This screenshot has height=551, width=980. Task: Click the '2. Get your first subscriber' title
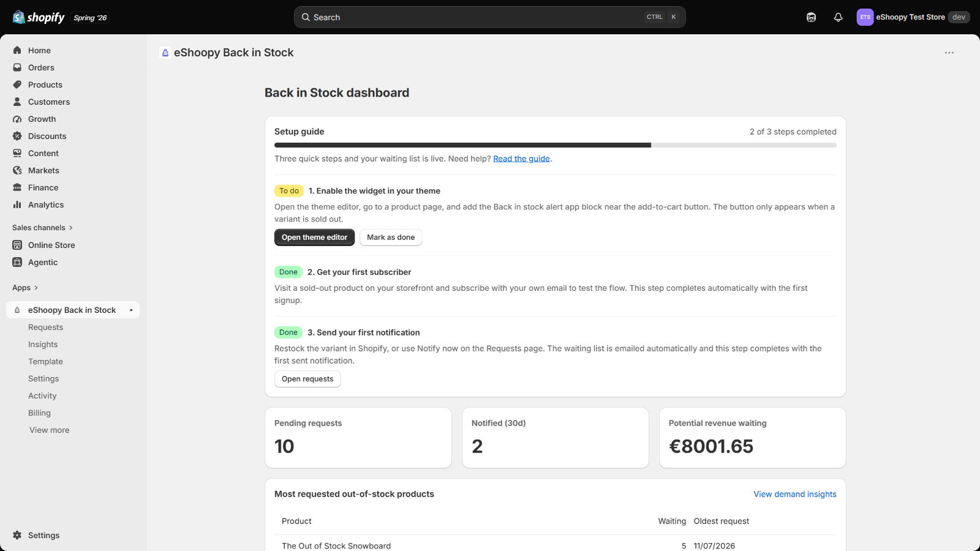[359, 272]
